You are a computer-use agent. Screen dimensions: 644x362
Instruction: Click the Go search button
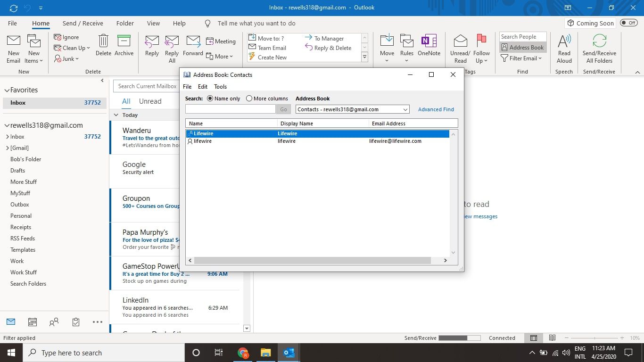point(283,109)
